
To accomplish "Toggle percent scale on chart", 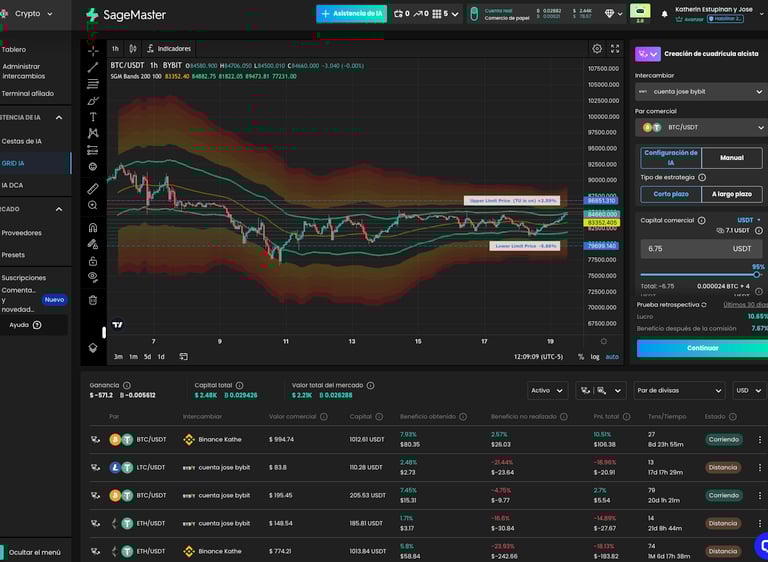I will 581,357.
